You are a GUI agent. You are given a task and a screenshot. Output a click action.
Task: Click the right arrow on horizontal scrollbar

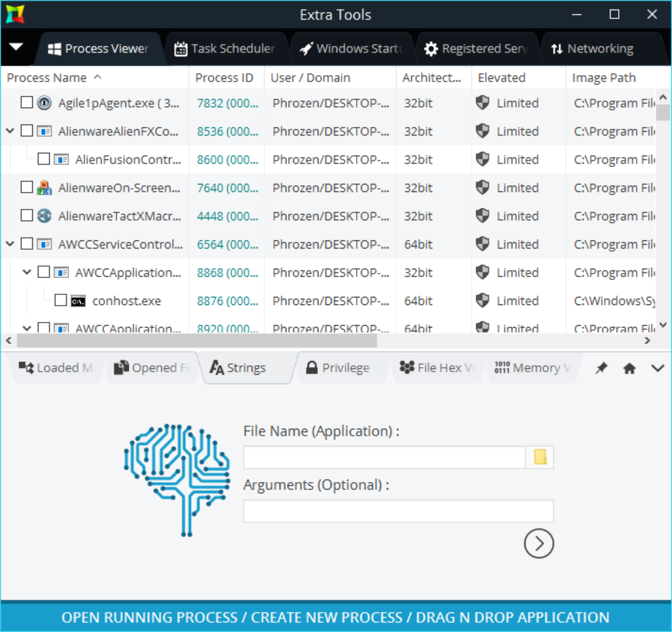click(647, 341)
